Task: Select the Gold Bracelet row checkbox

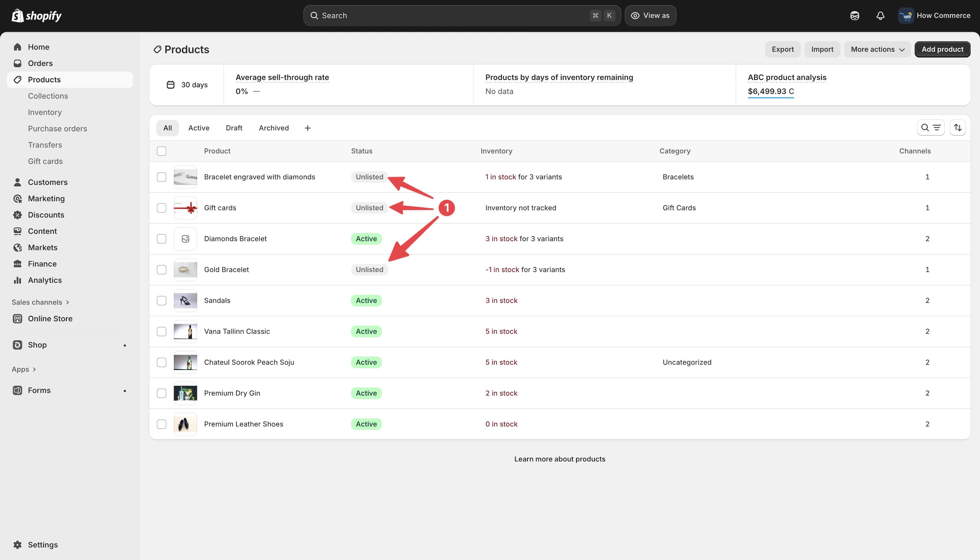Action: (x=162, y=270)
